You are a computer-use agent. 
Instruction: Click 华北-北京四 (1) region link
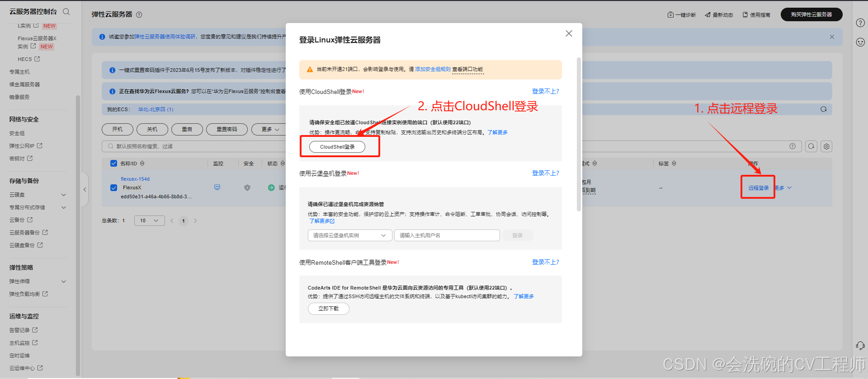tap(156, 109)
